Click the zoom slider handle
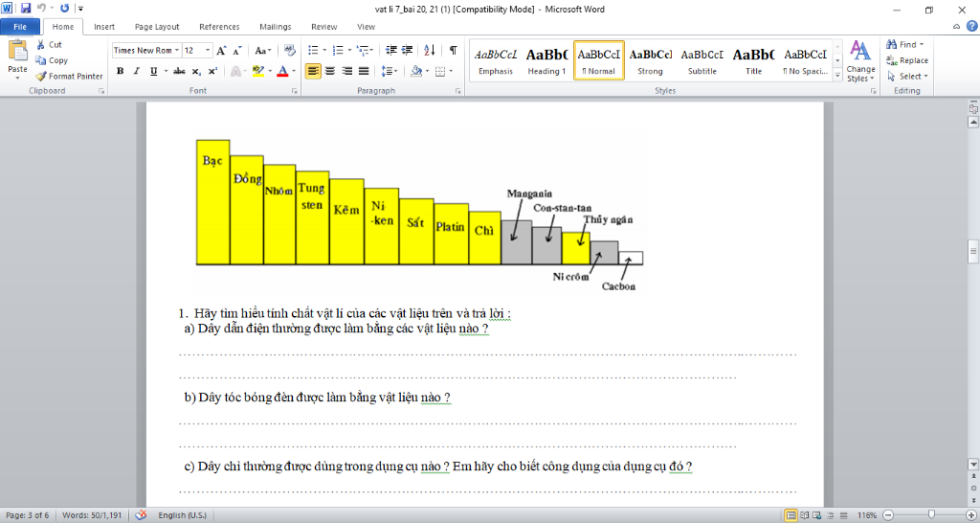 931,514
